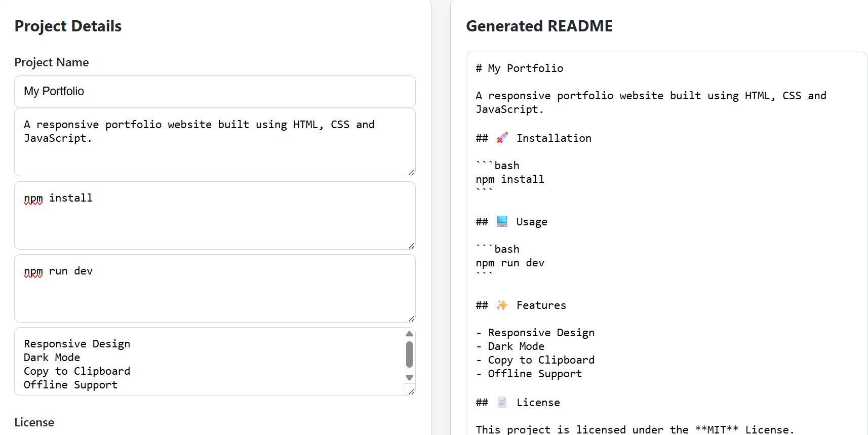Click the features list scroll down arrow
Viewport: 868px width, 435px height.
410,378
